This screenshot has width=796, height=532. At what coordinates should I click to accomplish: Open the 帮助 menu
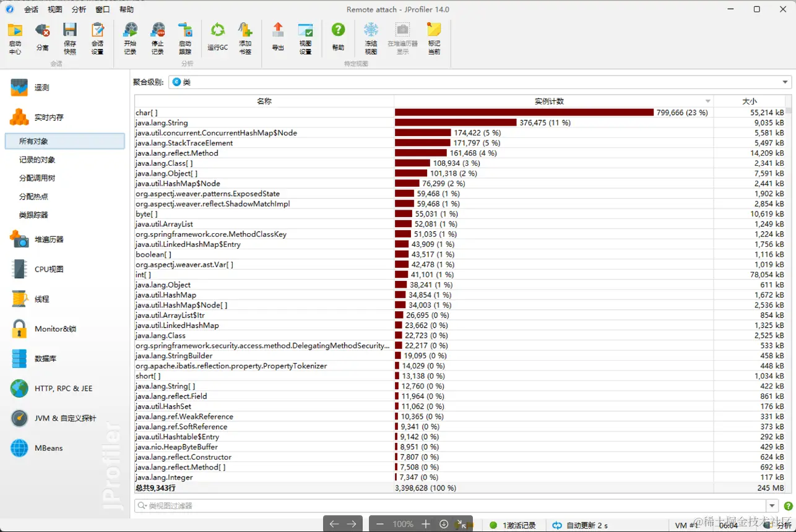tap(126, 9)
